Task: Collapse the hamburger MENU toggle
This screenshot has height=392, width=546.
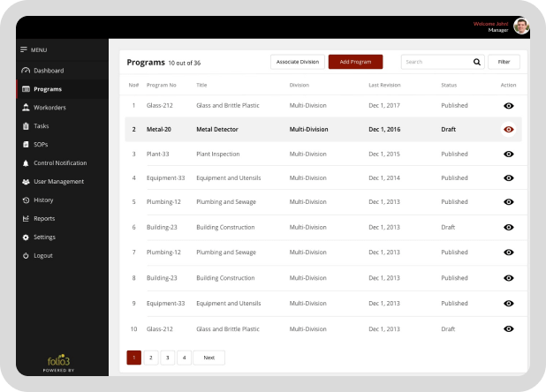Action: pyautogui.click(x=25, y=49)
